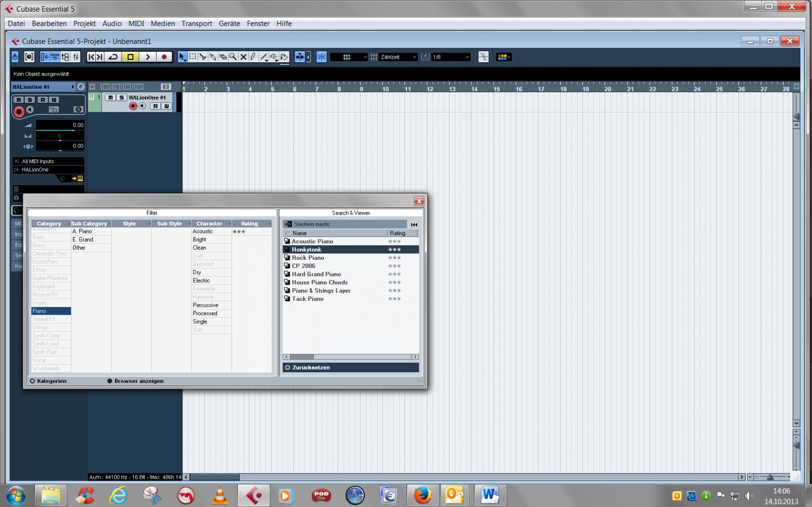Image resolution: width=812 pixels, height=507 pixels.
Task: Go to previous marker with left locator button
Action: point(91,57)
